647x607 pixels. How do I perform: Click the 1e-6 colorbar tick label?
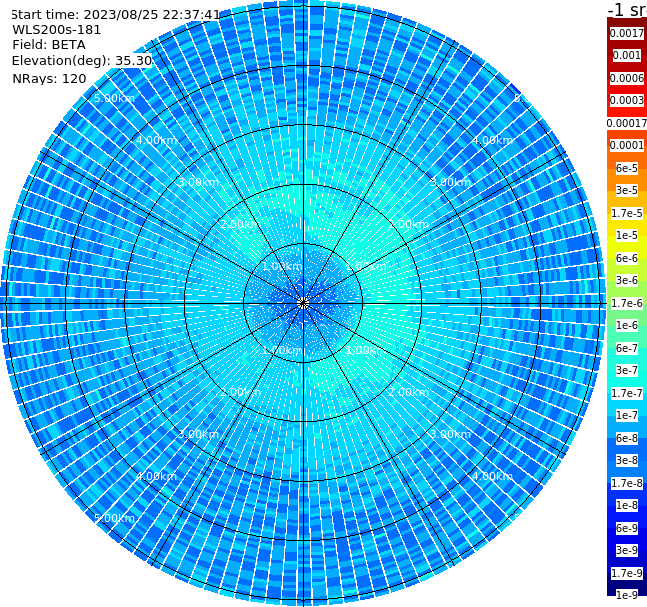(627, 325)
